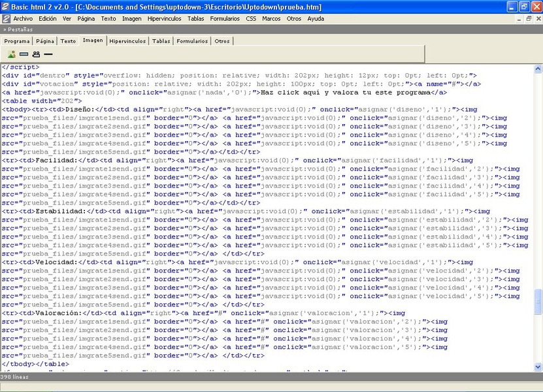Click the 'Valoración:' table cell text
This screenshot has width=543, height=392.
(x=59, y=313)
